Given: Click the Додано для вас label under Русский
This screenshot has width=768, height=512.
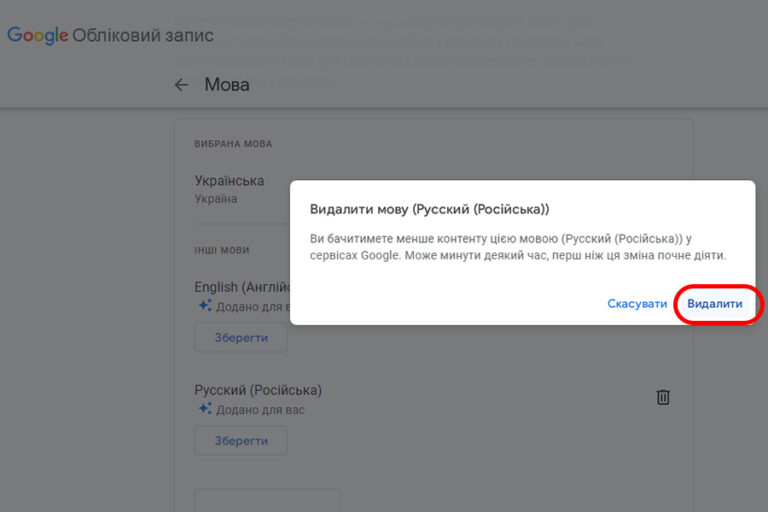Looking at the screenshot, I should 261,410.
